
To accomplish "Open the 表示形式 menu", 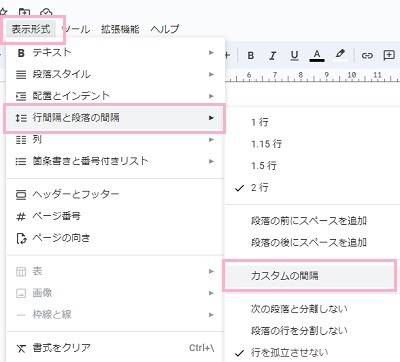I will 31,29.
